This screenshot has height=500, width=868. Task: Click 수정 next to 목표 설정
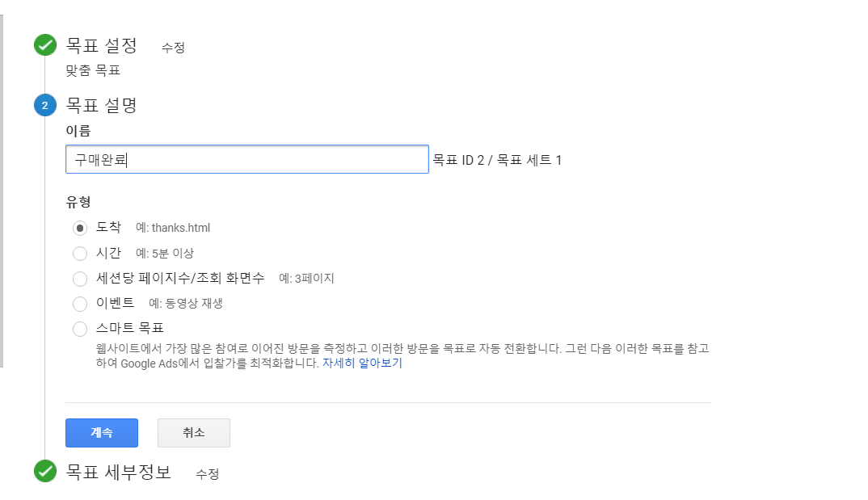(x=173, y=48)
